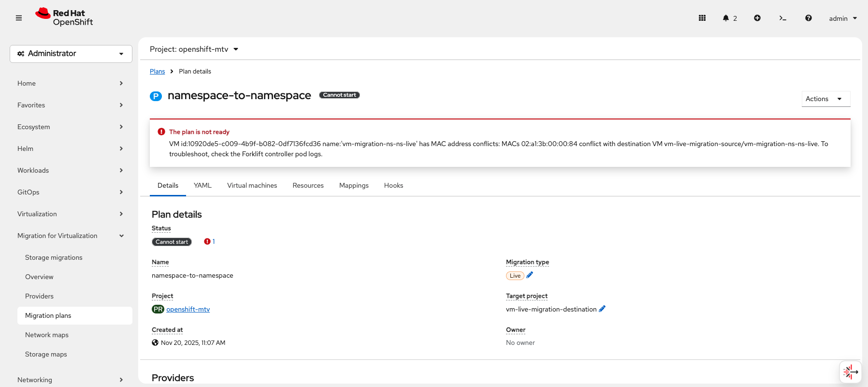868x387 pixels.
Task: Open the admin user menu
Action: coord(842,18)
